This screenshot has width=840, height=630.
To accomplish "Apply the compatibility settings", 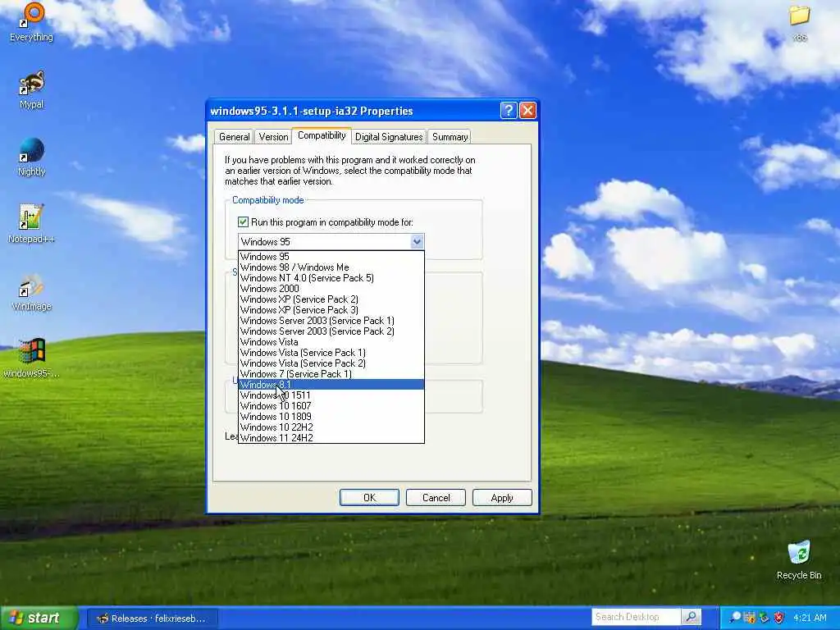I will pos(502,498).
